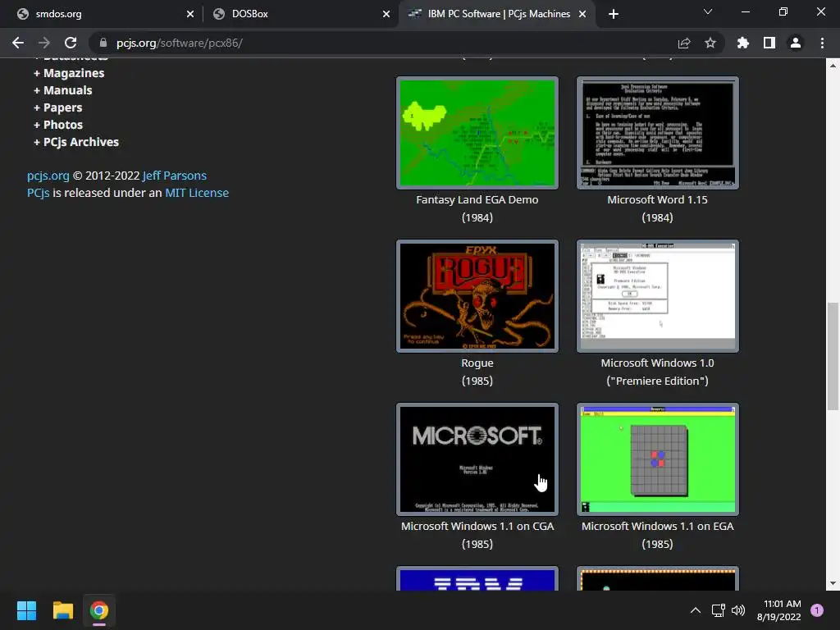Open the network status tray icon
Screen dimensions: 840x630
718,610
